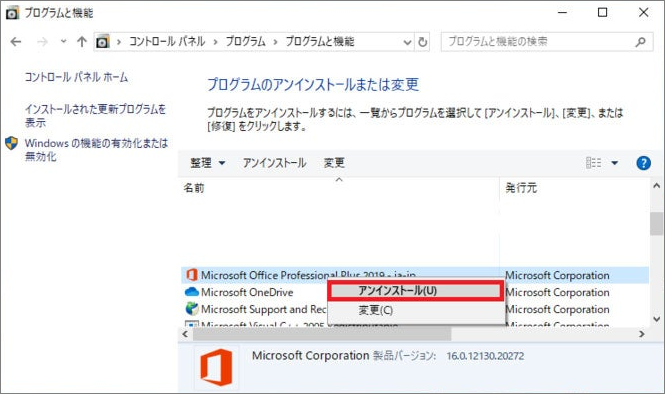The width and height of the screenshot is (665, 394).
Task: Select コントロール パネル in the breadcrumb
Action: (167, 42)
